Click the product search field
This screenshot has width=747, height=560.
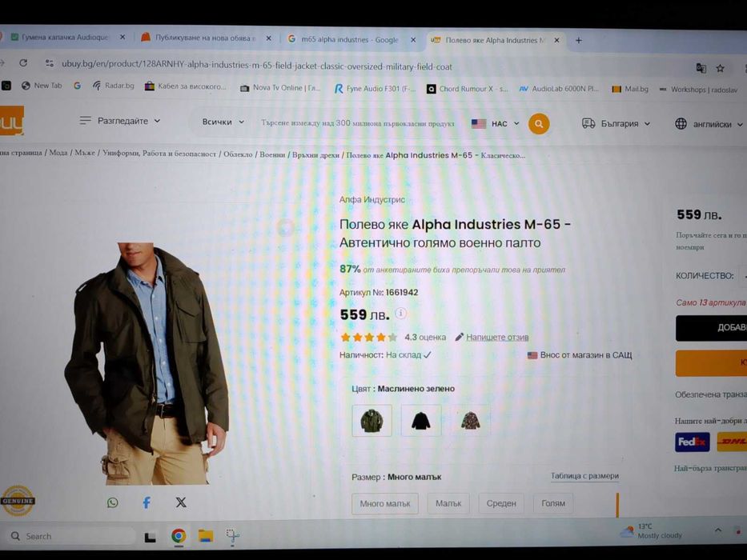pos(357,123)
